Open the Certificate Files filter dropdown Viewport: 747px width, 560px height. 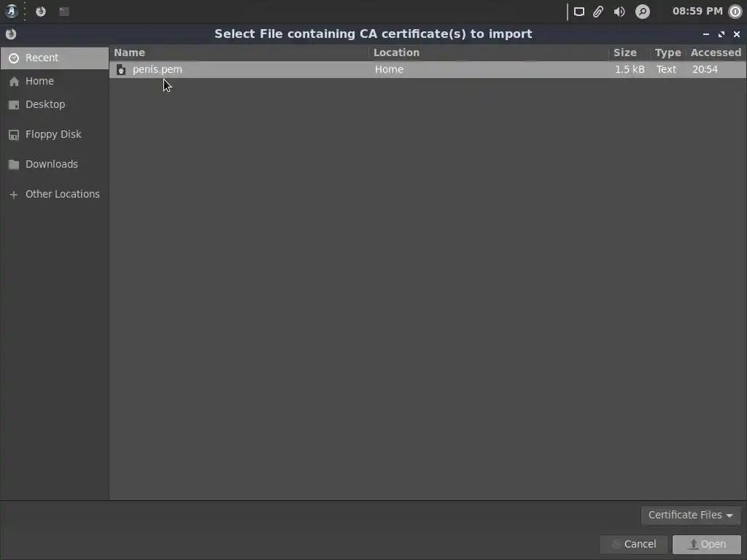pos(691,516)
